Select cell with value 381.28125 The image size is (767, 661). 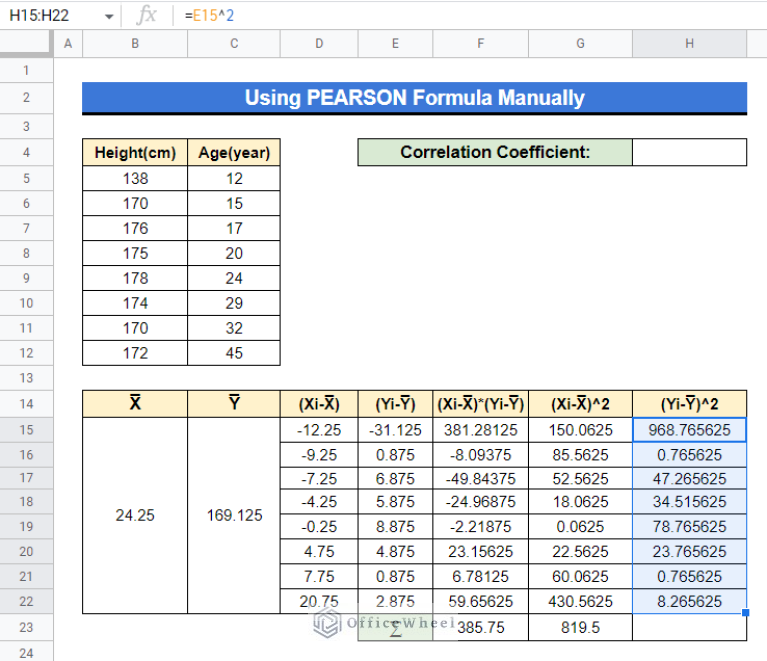point(480,430)
